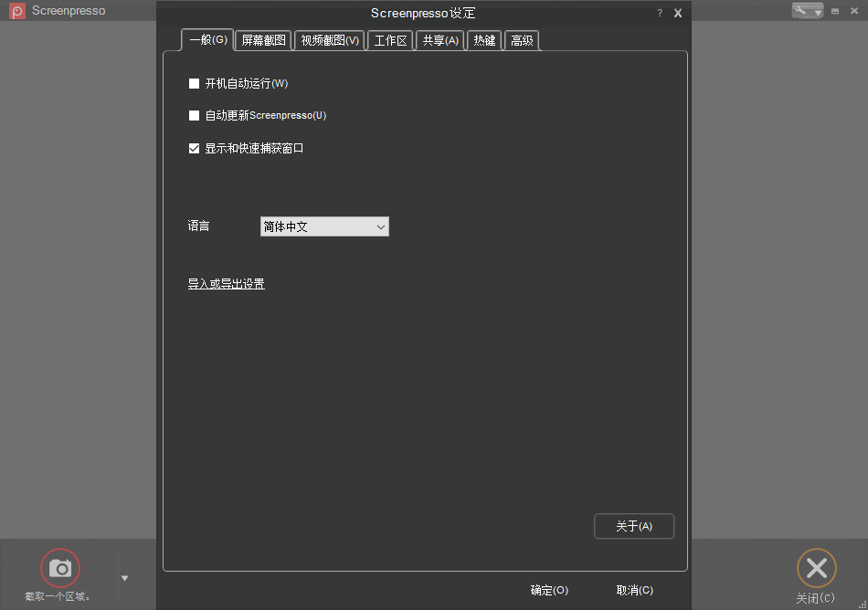Screen dimensions: 868x610
Task: Open the 语言 language dropdown
Action: (x=380, y=226)
